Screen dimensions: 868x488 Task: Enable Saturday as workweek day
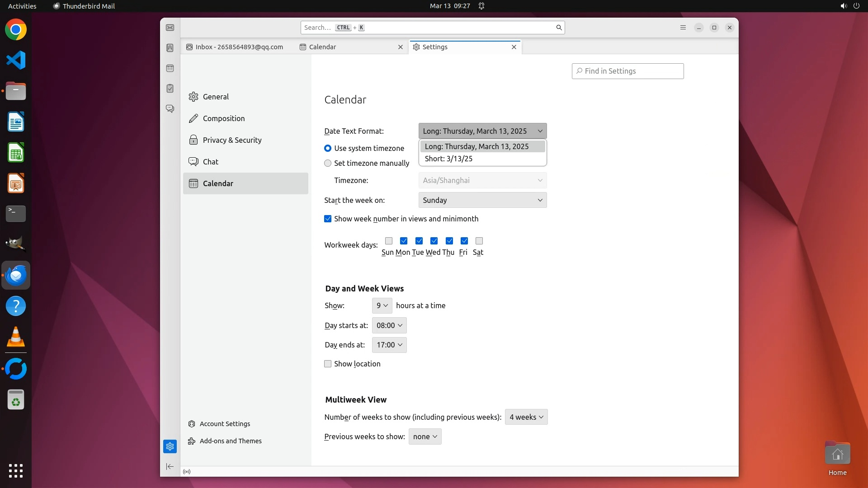[479, 241]
